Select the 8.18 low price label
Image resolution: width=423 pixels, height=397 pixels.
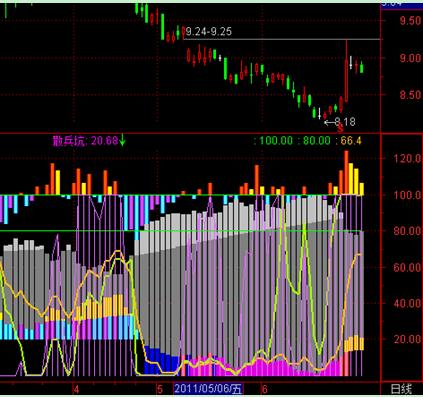click(x=345, y=122)
